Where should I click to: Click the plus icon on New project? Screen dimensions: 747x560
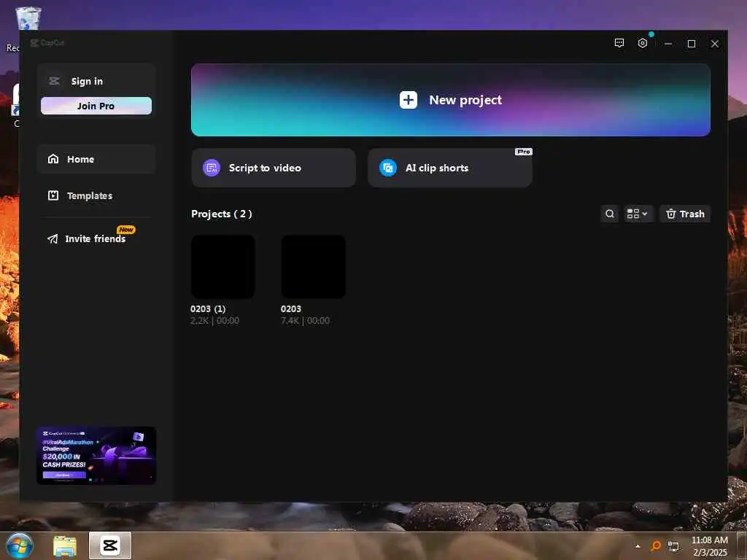coord(409,100)
